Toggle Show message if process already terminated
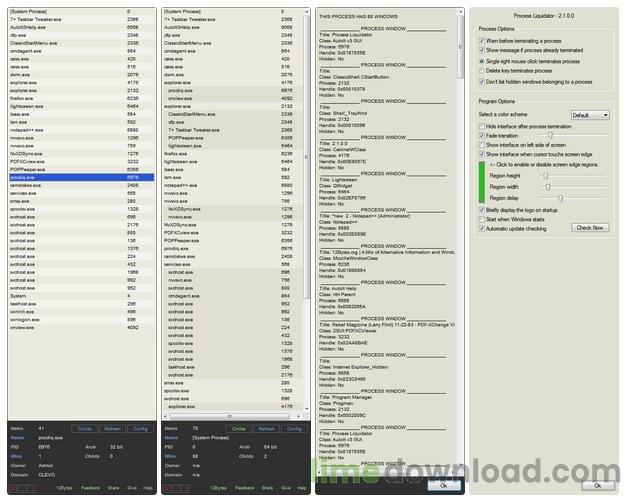Image resolution: width=628 pixels, height=502 pixels. pyautogui.click(x=482, y=50)
